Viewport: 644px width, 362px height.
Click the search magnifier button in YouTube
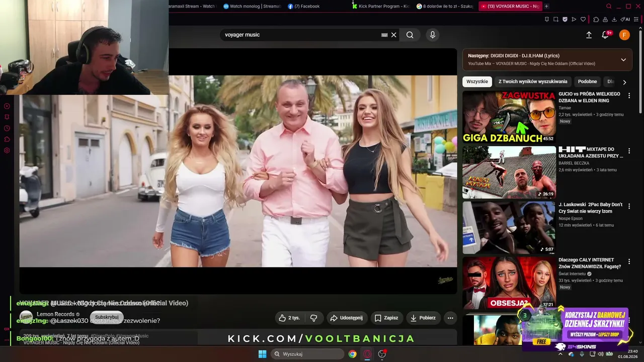pos(410,35)
